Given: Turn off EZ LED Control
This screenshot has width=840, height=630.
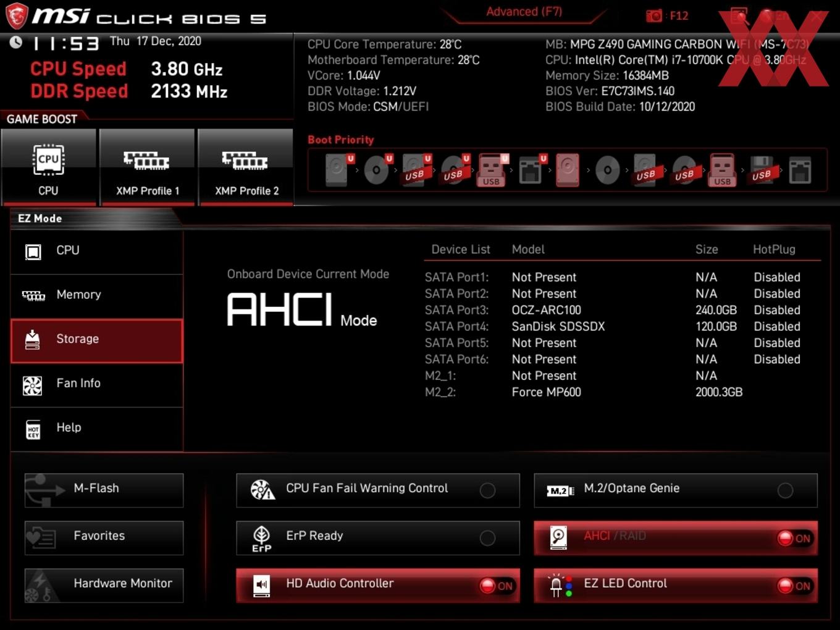Looking at the screenshot, I should (x=676, y=586).
